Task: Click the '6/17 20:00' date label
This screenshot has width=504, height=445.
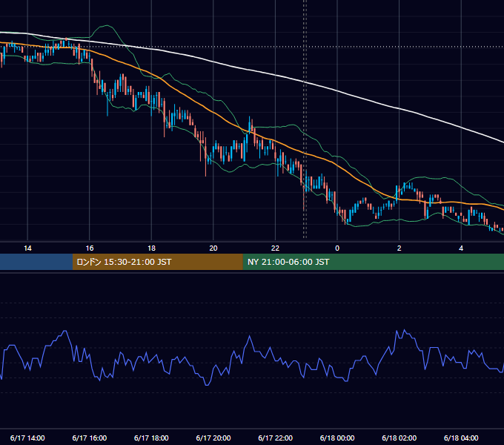Action: pos(213,438)
